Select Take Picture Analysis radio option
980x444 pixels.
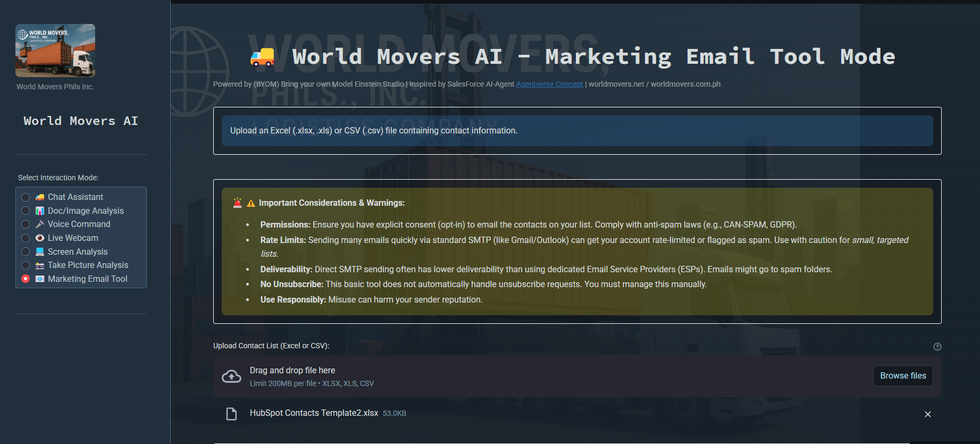pos(26,265)
